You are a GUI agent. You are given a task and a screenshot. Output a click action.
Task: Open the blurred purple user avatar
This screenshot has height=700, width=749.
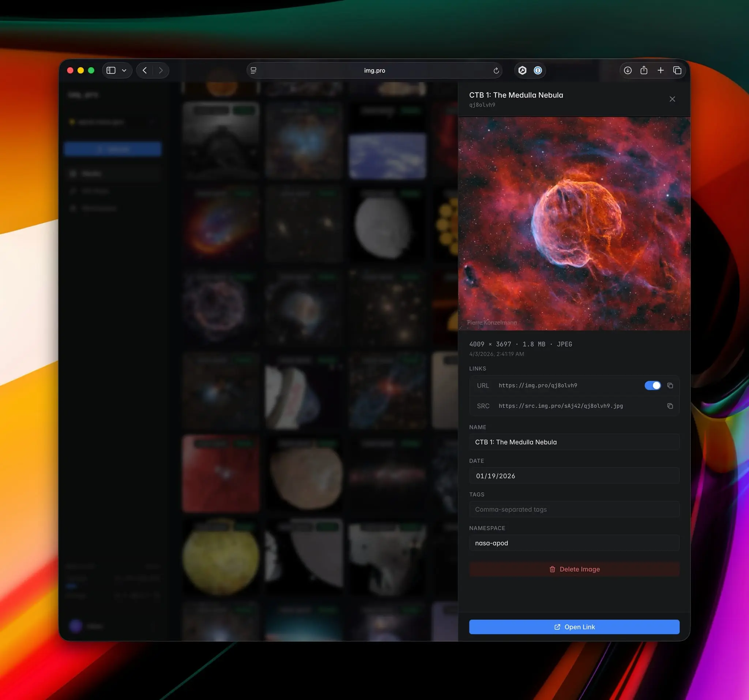click(x=76, y=626)
